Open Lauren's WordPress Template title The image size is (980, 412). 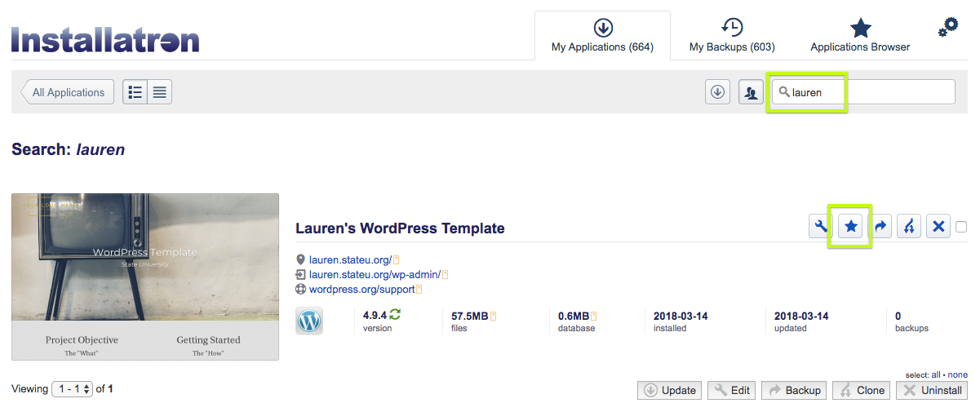tap(400, 228)
